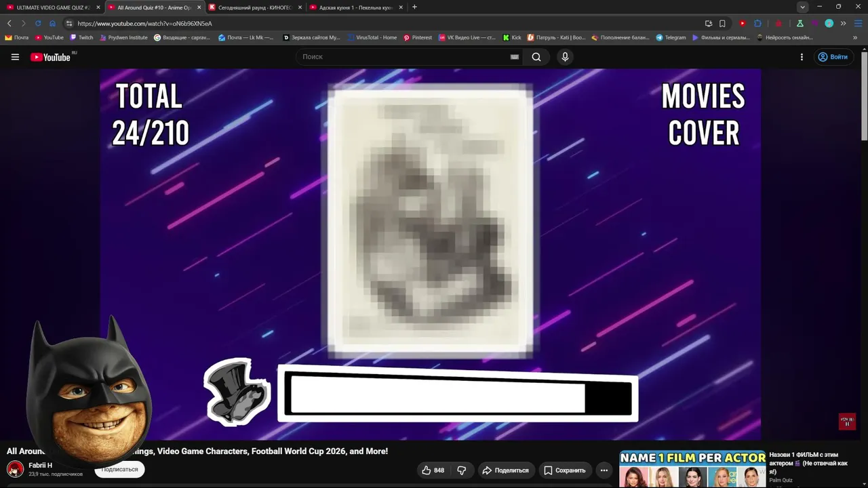Click the Войти sign-in button

(833, 57)
